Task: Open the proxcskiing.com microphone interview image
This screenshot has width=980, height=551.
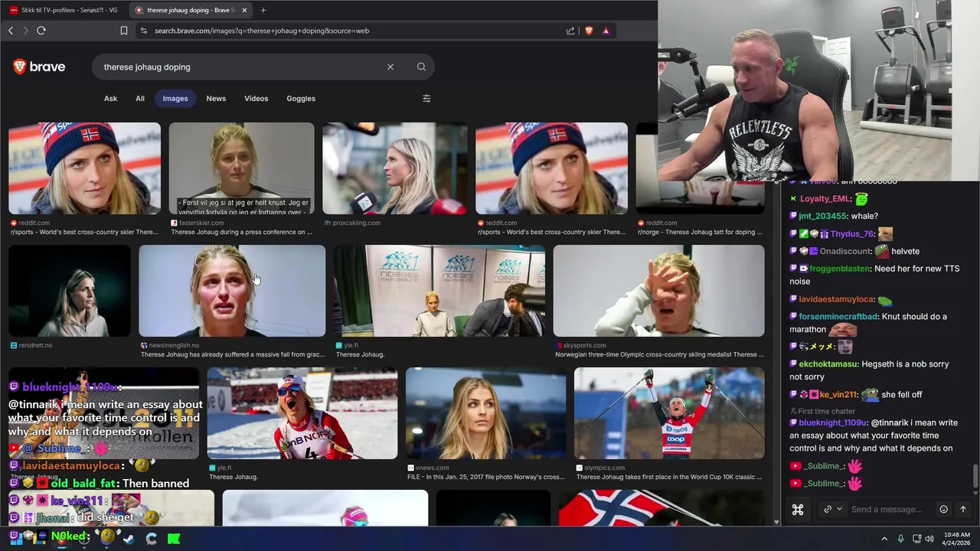Action: (x=394, y=168)
